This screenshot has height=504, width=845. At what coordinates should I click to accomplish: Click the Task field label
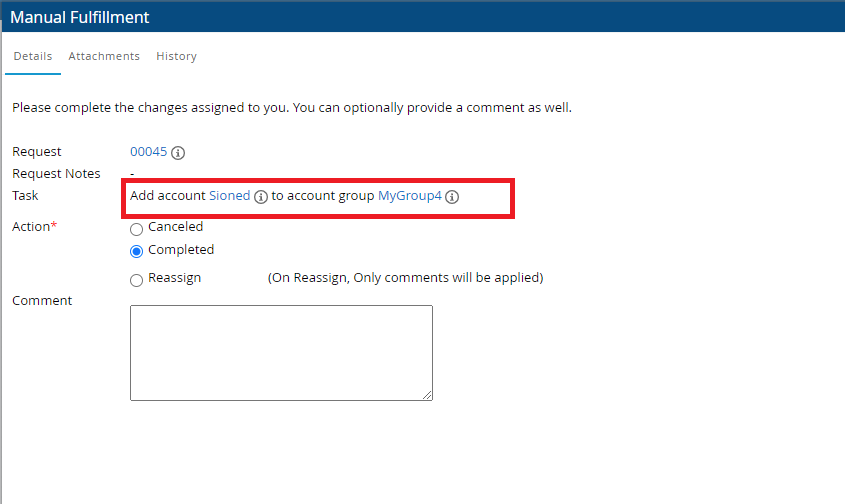(x=25, y=196)
